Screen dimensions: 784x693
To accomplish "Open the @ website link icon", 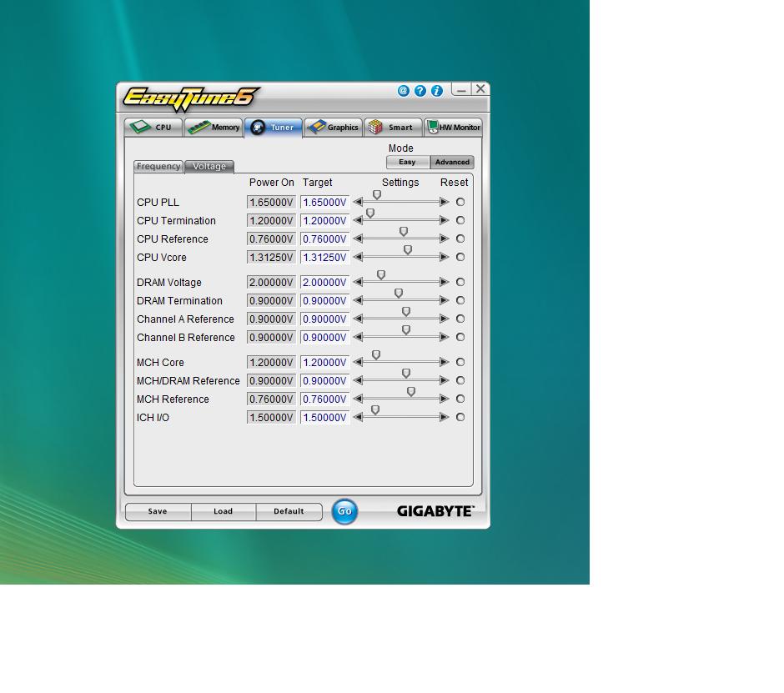I will tap(404, 91).
